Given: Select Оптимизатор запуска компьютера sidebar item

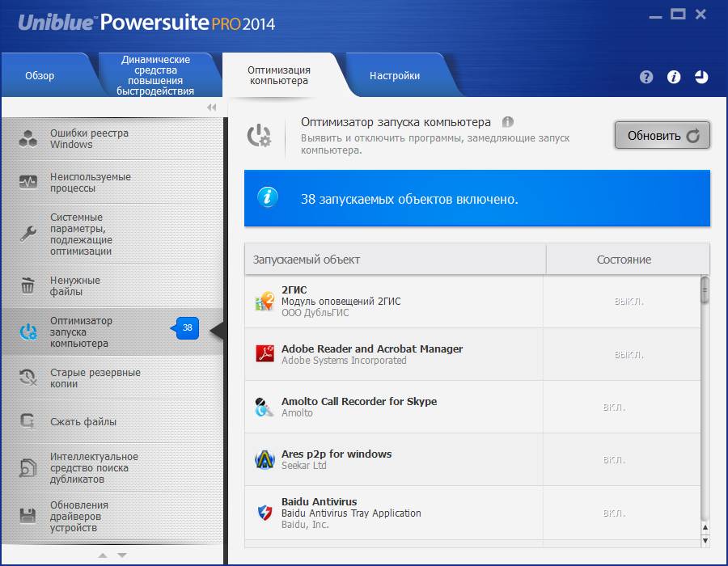Looking at the screenshot, I should [x=112, y=332].
